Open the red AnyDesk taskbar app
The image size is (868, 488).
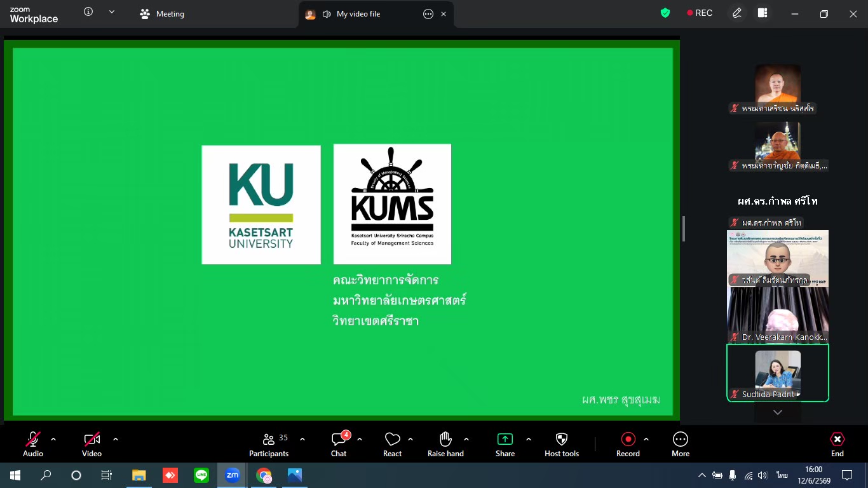click(x=170, y=475)
